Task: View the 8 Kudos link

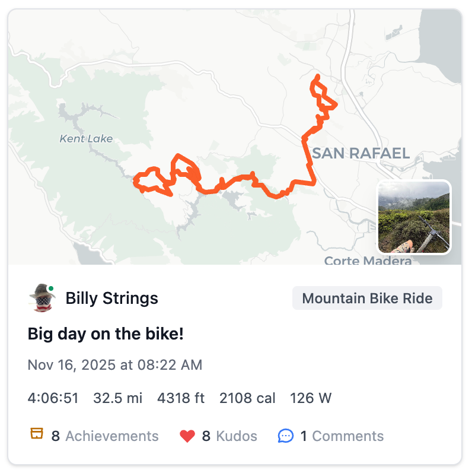Action: (229, 436)
